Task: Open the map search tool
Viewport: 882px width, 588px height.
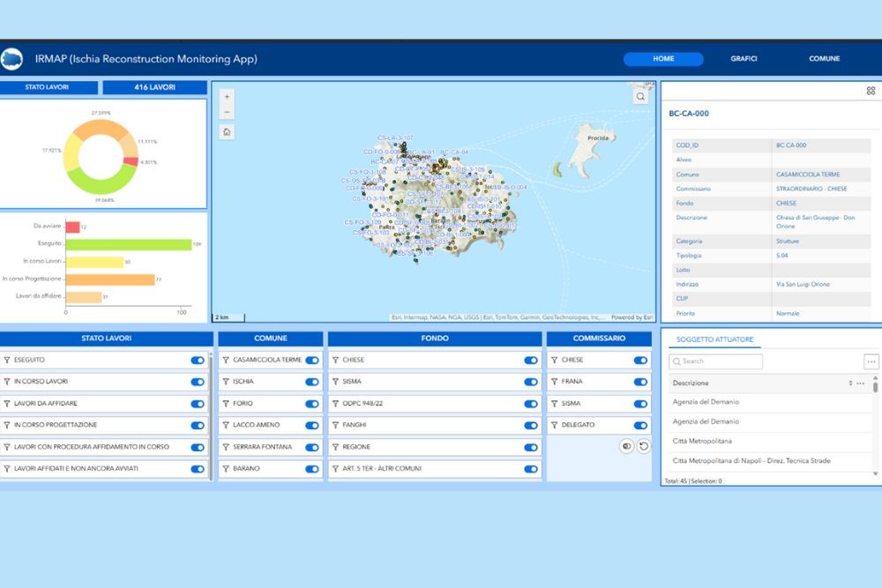Action: point(640,97)
